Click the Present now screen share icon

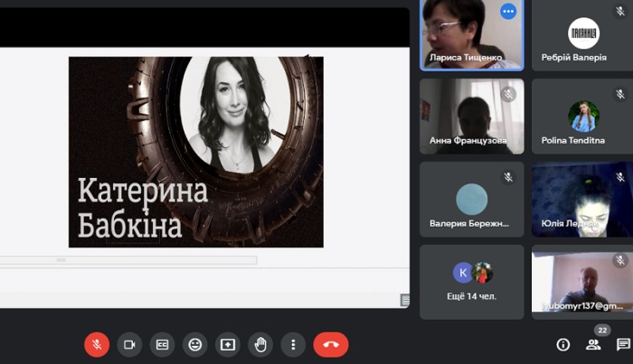(x=228, y=344)
